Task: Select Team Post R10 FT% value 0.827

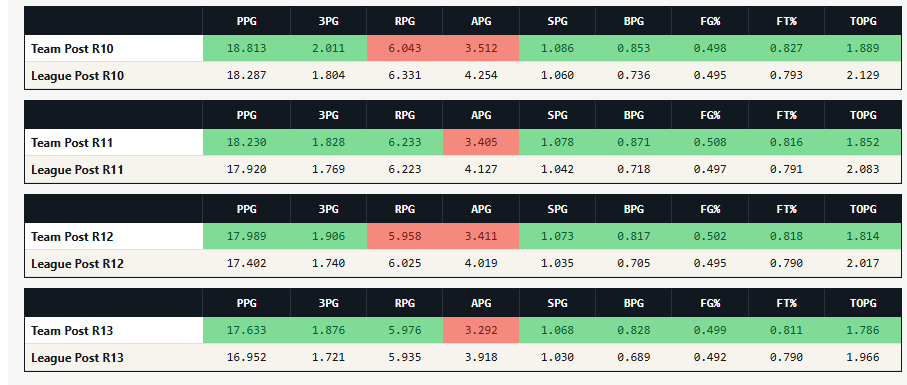Action: (x=786, y=49)
